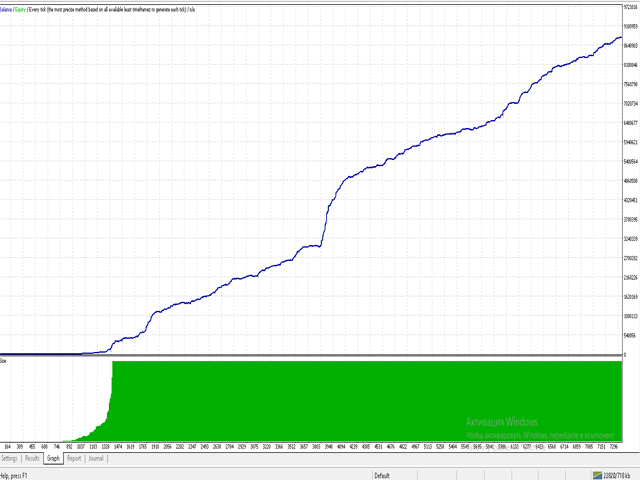Open the Settings tab
Screen dimensions: 640x480
[10, 458]
